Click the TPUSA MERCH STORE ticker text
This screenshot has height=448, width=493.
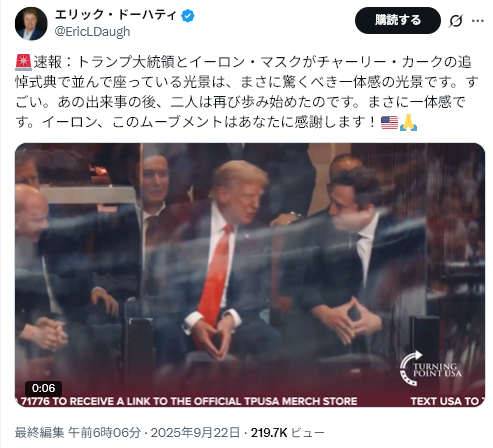click(300, 401)
